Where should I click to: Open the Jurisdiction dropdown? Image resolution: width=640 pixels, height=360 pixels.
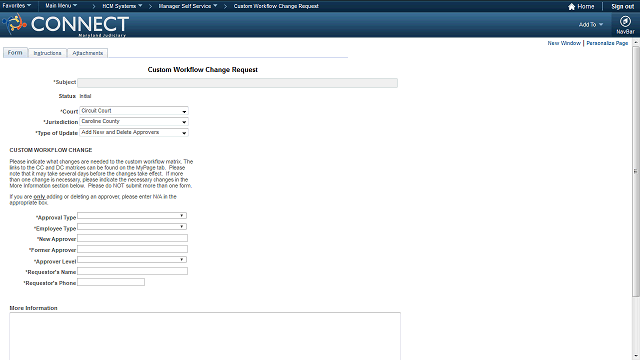tap(134, 122)
